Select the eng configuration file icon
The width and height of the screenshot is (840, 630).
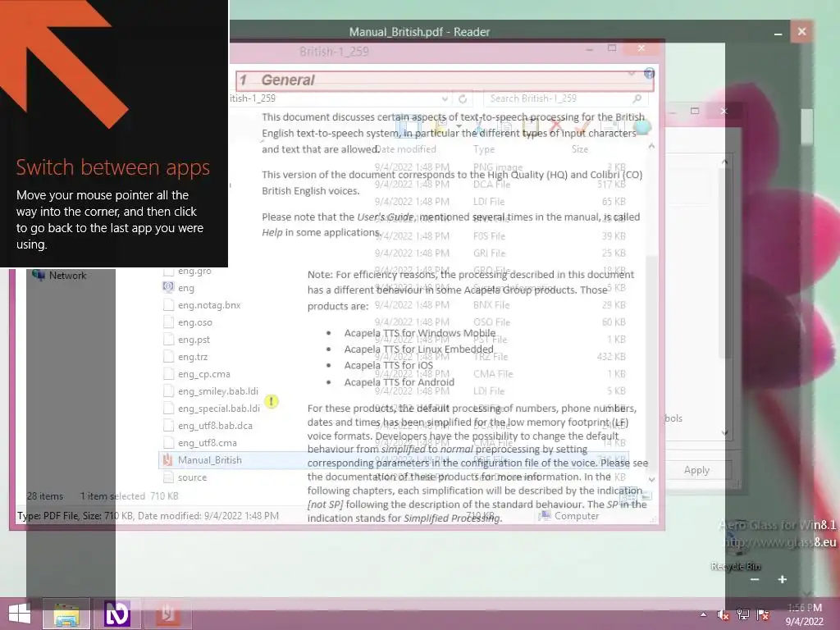(x=168, y=288)
